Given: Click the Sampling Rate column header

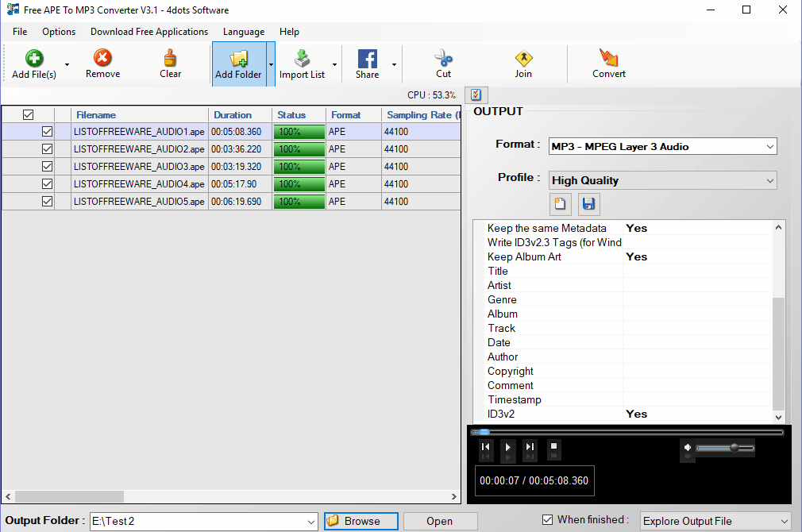Looking at the screenshot, I should (422, 114).
